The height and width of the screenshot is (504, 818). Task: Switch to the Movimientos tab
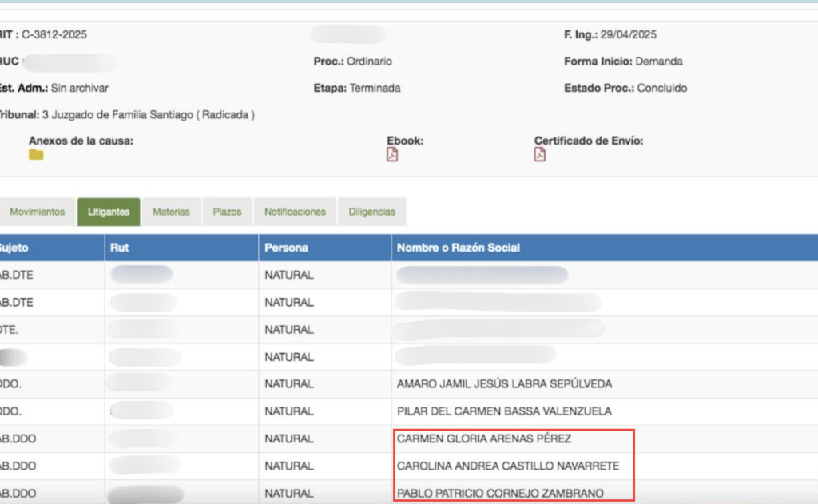click(x=37, y=212)
